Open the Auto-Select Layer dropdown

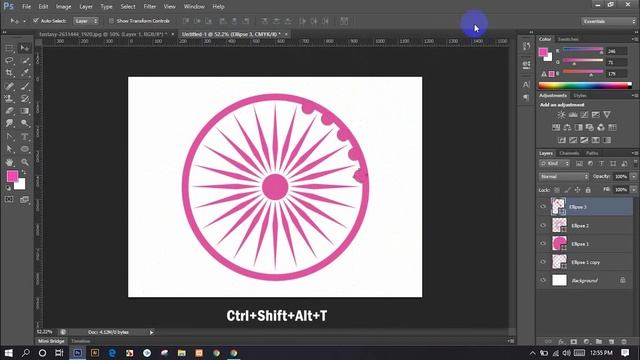86,20
